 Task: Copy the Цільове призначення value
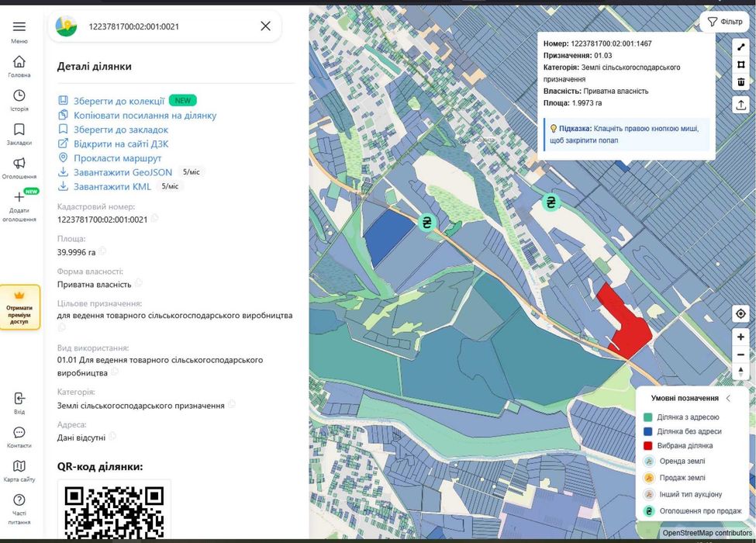(x=62, y=327)
